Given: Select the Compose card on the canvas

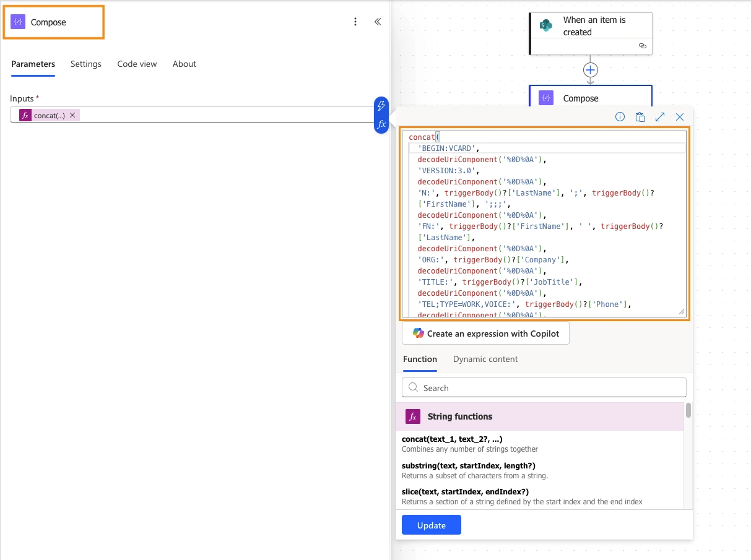Looking at the screenshot, I should [x=591, y=97].
